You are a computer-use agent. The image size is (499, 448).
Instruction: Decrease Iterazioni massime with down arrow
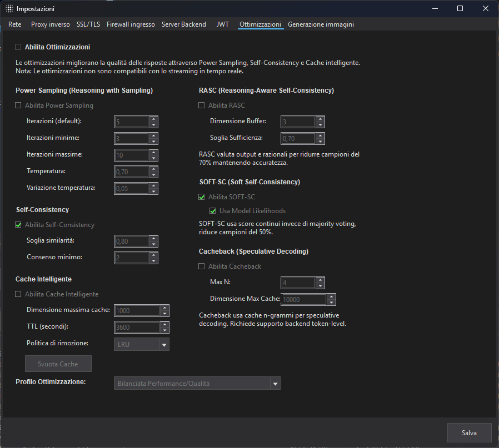(x=154, y=158)
